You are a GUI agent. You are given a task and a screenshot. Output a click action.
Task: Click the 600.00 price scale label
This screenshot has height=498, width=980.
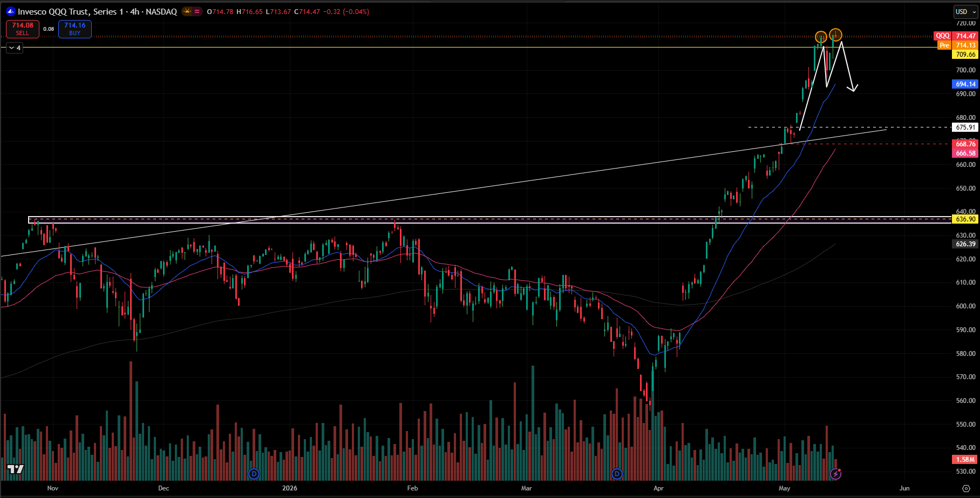click(x=965, y=306)
